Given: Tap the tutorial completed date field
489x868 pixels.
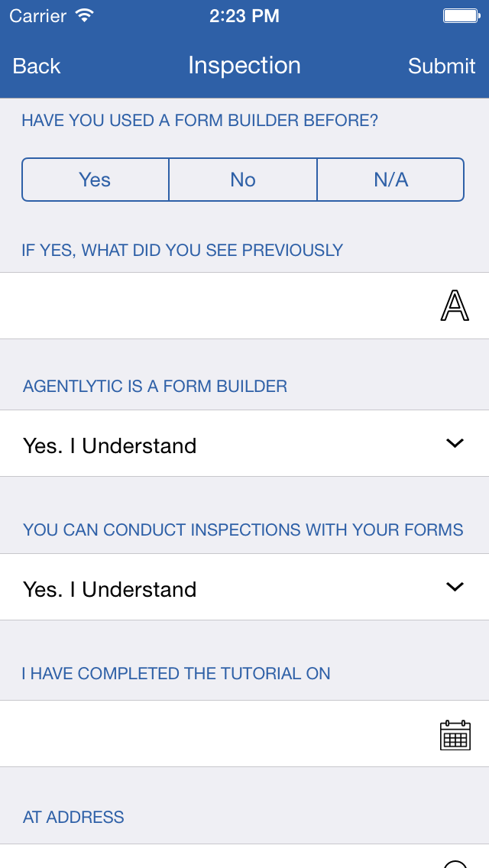Looking at the screenshot, I should pos(244,734).
